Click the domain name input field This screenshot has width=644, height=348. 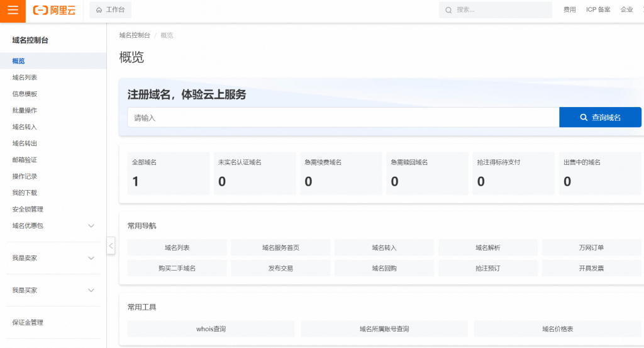click(x=343, y=118)
